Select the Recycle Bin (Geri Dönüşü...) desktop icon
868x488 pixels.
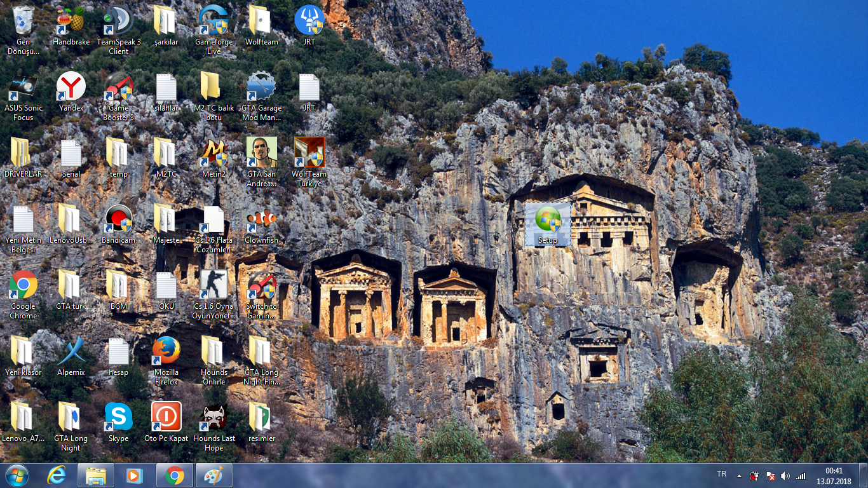point(23,29)
